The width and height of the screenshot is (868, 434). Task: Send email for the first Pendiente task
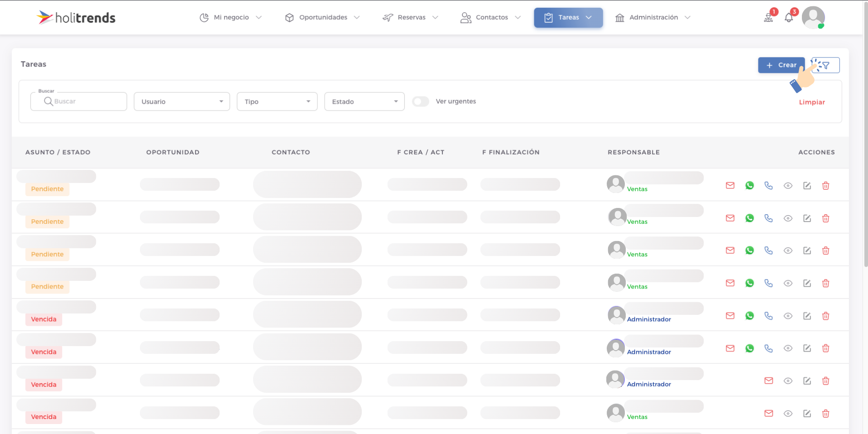tap(730, 185)
